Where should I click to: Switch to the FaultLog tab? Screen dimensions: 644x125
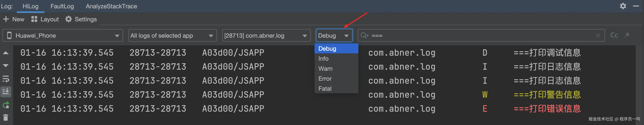click(x=62, y=6)
